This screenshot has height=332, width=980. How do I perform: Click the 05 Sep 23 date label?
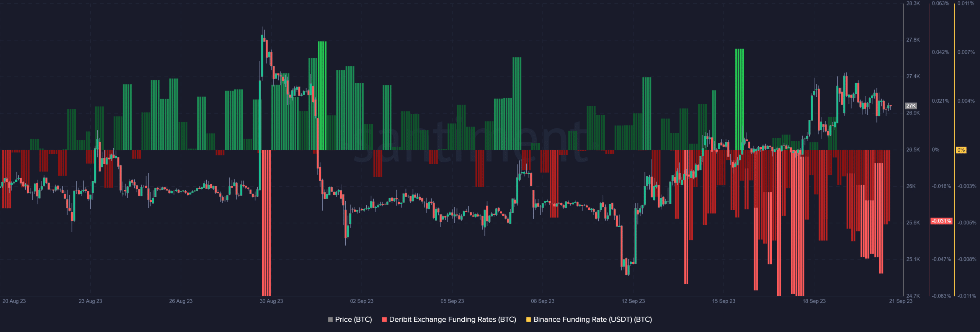click(452, 301)
